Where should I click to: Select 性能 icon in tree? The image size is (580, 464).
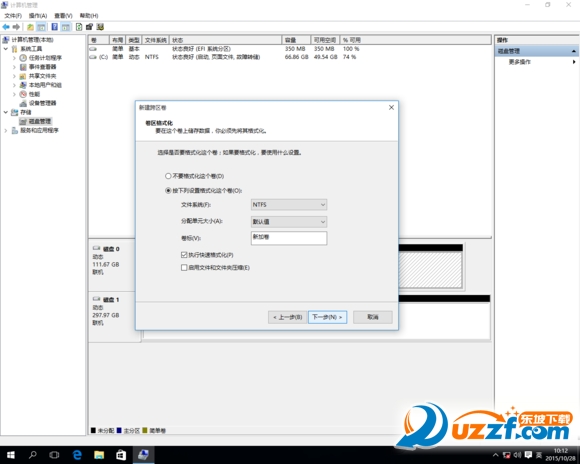23,94
